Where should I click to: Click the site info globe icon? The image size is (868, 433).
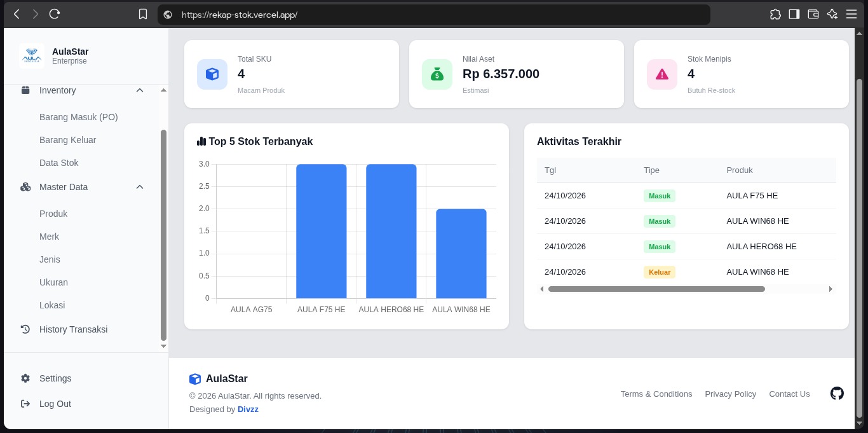168,15
